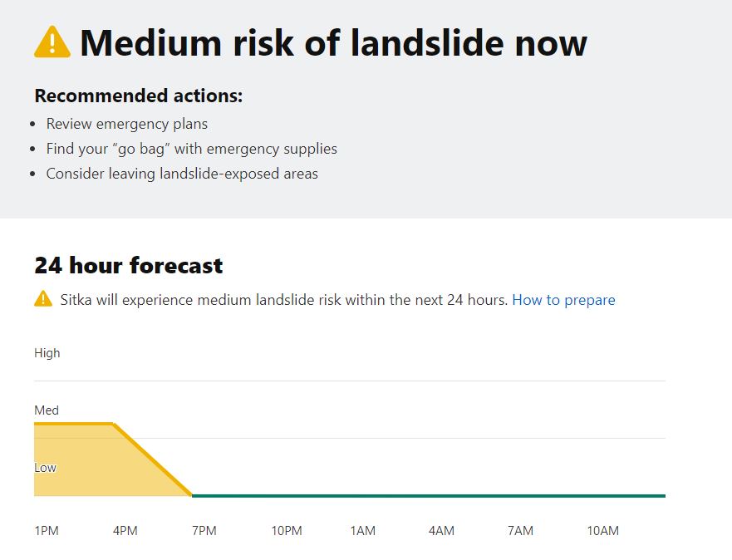The image size is (732, 560).
Task: Select the go bag emergency supplies item
Action: click(x=192, y=149)
